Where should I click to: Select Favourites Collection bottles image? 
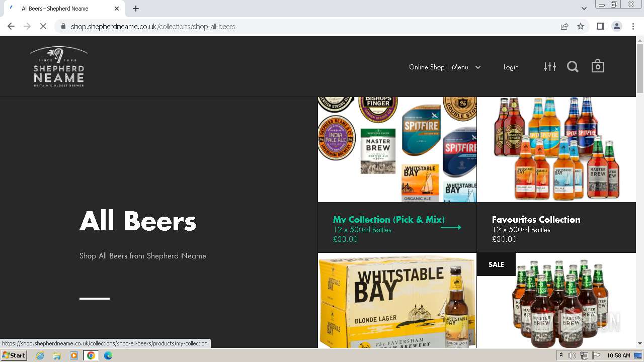click(x=556, y=149)
